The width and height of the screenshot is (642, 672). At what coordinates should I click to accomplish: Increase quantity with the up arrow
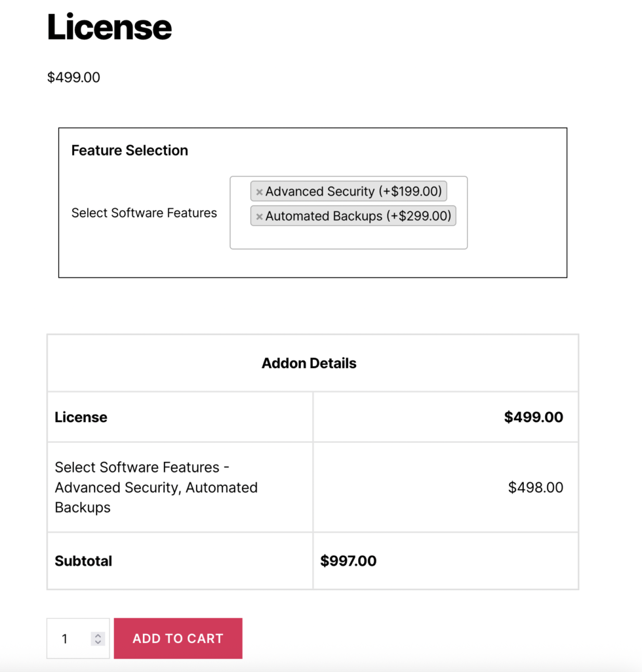point(98,635)
